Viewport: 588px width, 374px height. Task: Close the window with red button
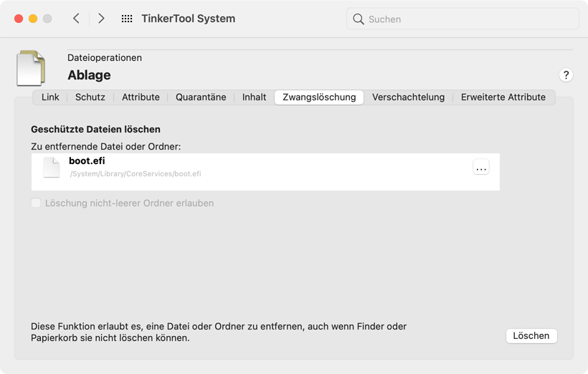19,19
